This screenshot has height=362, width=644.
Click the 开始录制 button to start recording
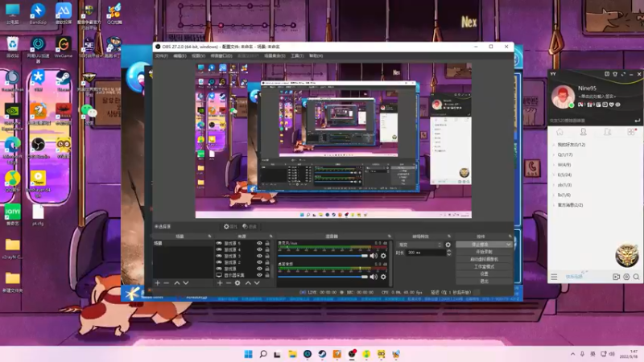[x=484, y=252]
